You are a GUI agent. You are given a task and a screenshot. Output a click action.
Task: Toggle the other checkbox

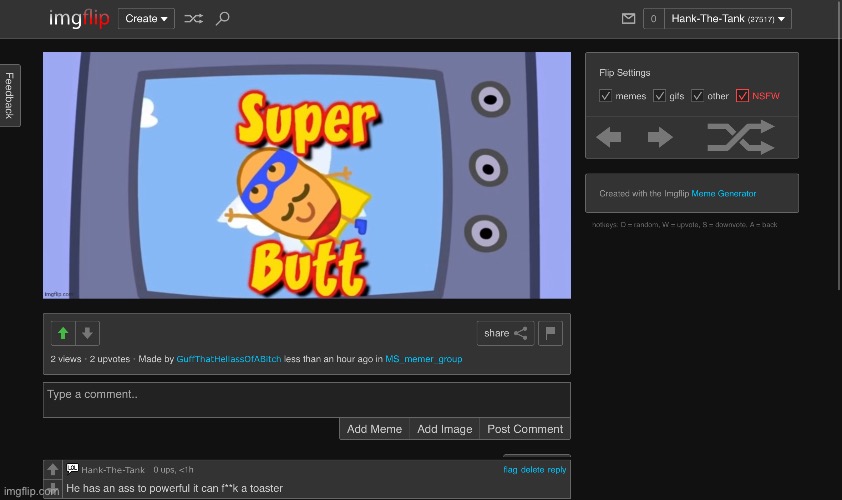pos(697,96)
